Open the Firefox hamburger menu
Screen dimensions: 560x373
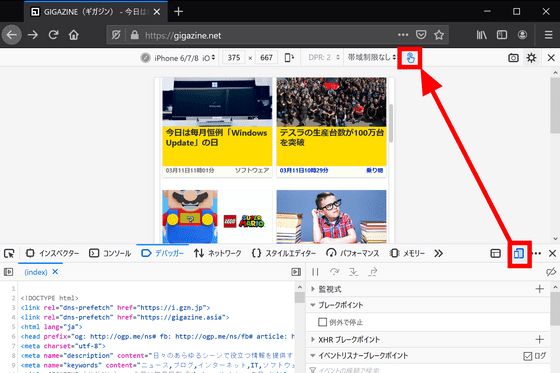[549, 35]
